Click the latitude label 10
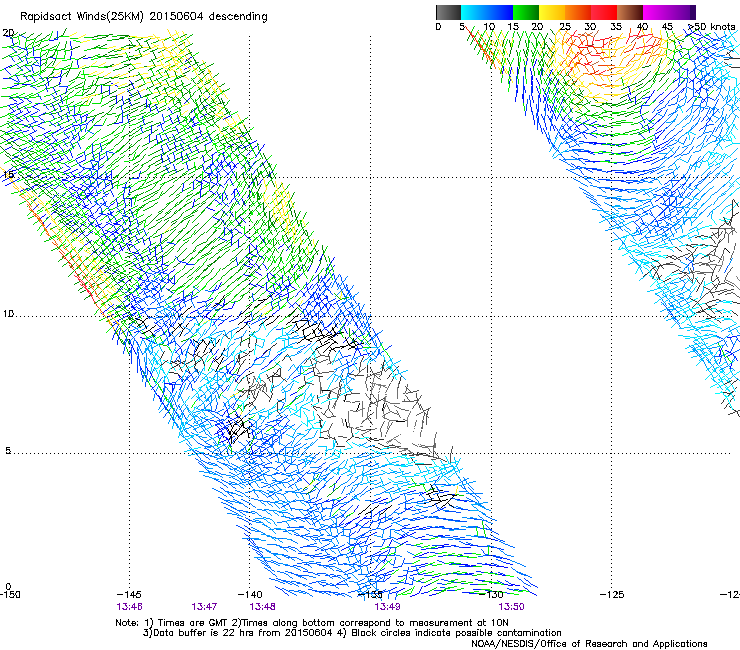This screenshot has height=650, width=740. (x=8, y=314)
